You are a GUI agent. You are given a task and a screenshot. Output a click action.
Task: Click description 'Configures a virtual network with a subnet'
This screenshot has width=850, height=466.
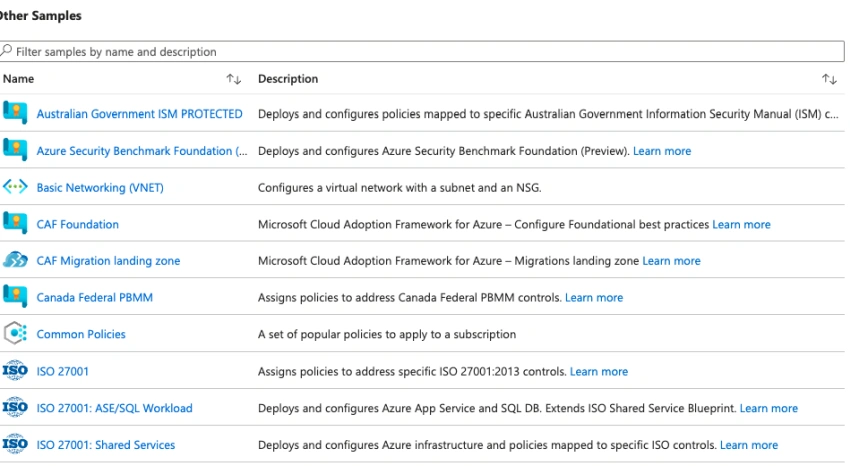pyautogui.click(x=400, y=187)
